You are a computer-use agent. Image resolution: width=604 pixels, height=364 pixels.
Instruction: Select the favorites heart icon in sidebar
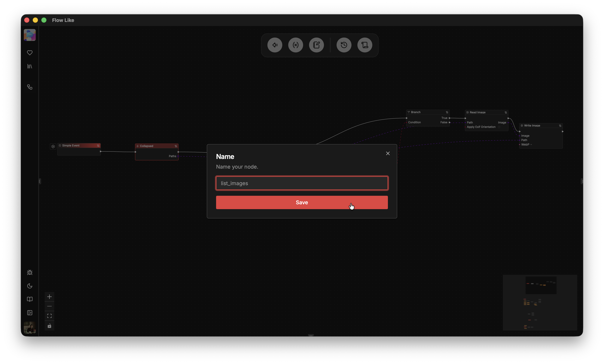click(x=30, y=53)
